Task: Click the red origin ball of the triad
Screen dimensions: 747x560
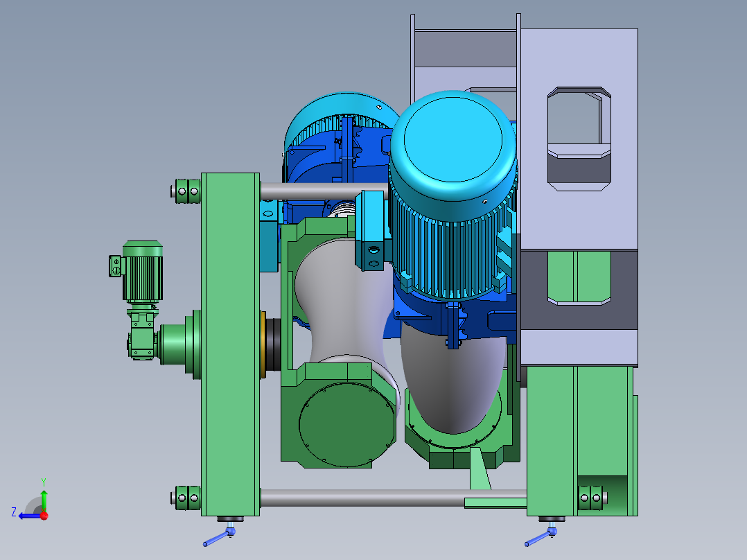Action: [x=44, y=516]
